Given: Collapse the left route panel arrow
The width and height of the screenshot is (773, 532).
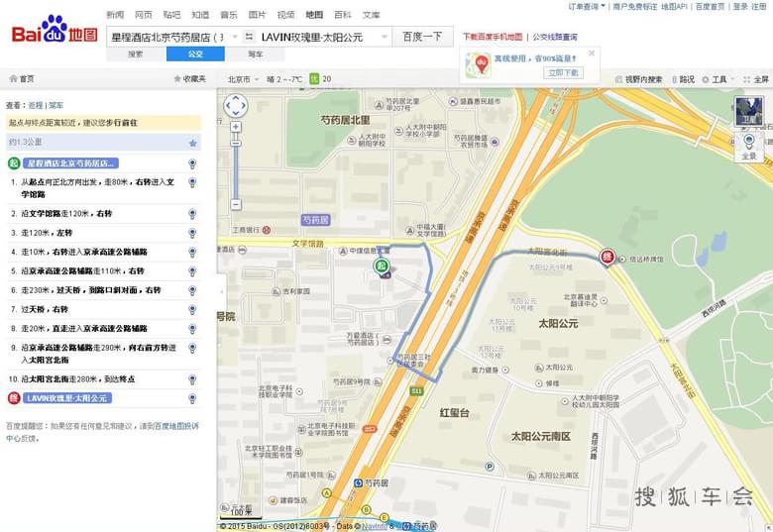Looking at the screenshot, I should pyautogui.click(x=221, y=291).
